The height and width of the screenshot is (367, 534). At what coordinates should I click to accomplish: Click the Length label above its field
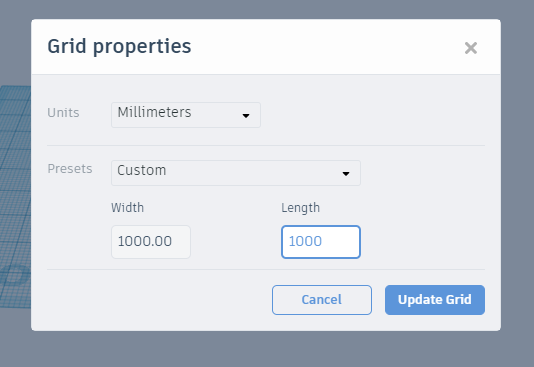coord(300,208)
